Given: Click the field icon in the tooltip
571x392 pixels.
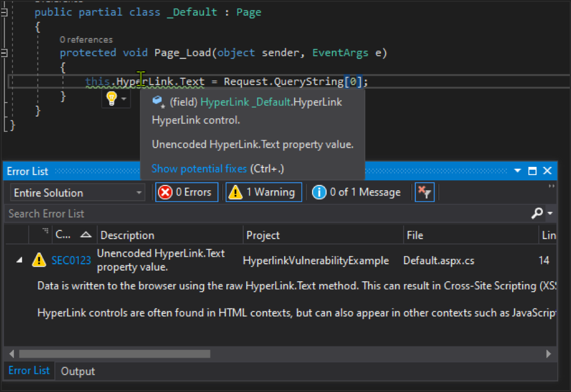Looking at the screenshot, I should pyautogui.click(x=159, y=101).
